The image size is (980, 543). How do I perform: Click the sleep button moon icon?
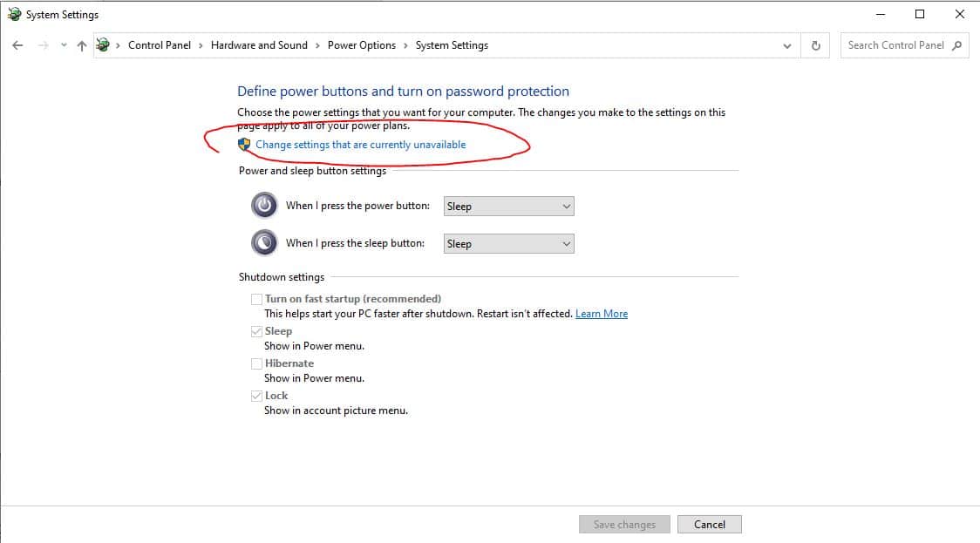tap(264, 243)
